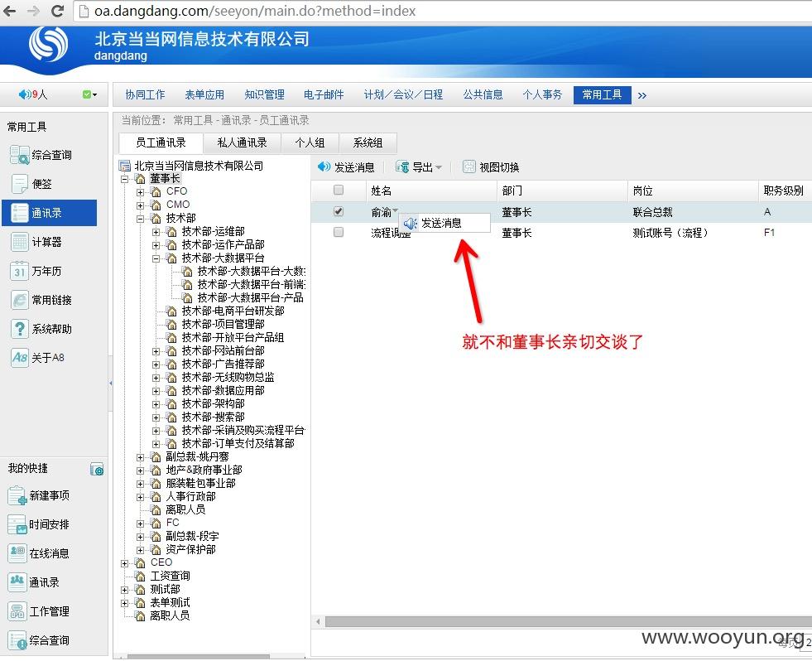Open the 协同工作 menu

point(145,95)
